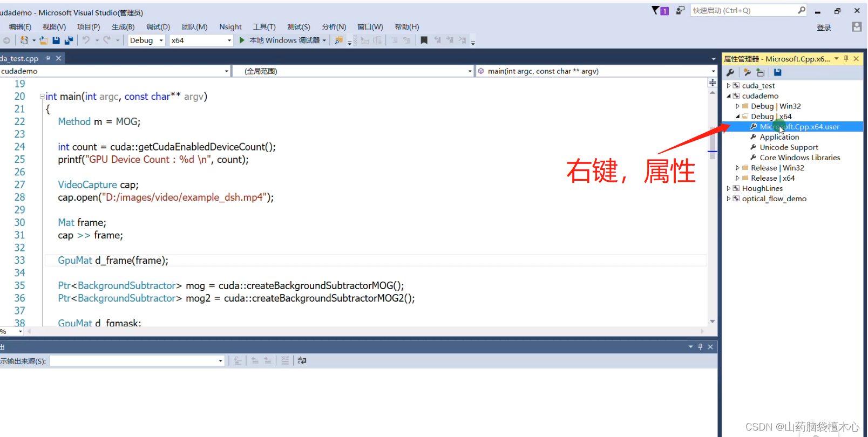The image size is (868, 437).
Task: Start debugging with the green play icon
Action: 242,40
